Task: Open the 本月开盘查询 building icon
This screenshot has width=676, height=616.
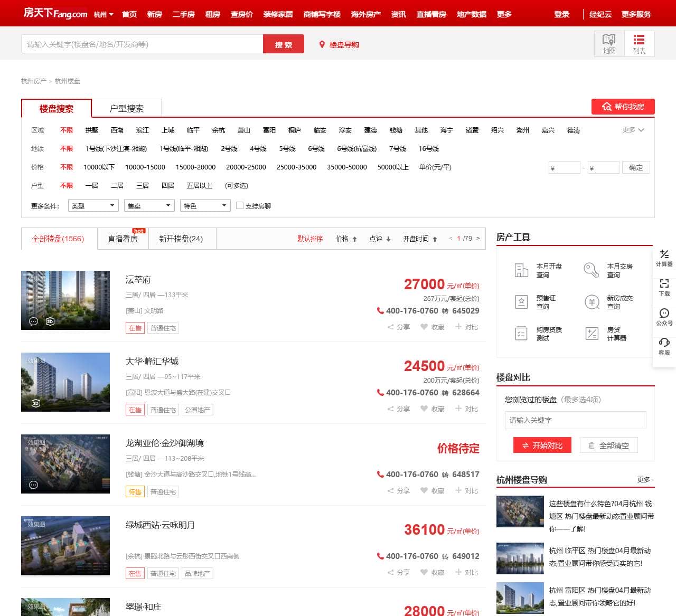Action: [521, 270]
